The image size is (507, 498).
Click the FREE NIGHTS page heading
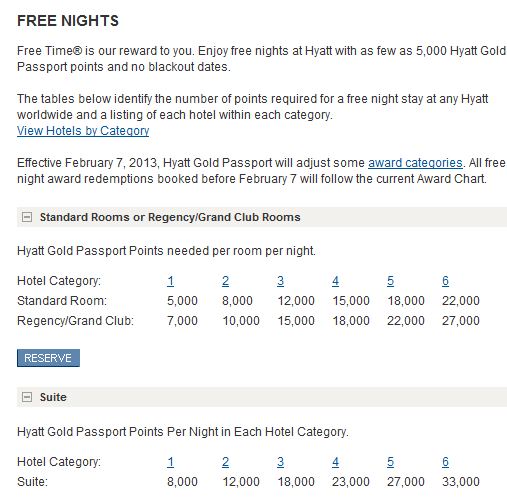68,21
